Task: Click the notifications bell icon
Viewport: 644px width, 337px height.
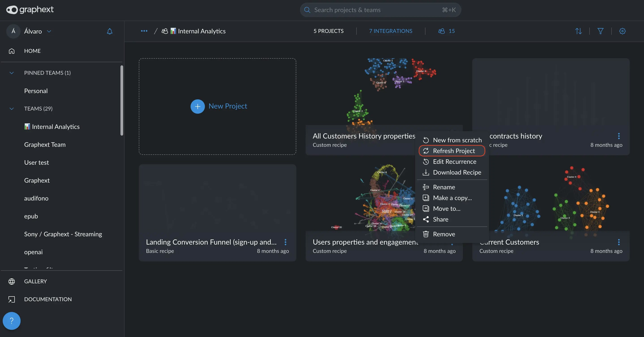Action: click(x=109, y=31)
